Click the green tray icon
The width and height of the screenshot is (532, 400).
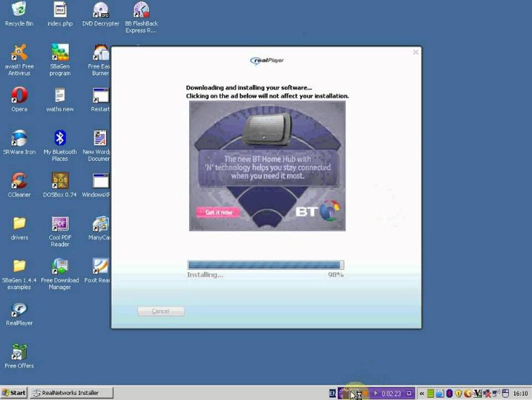[430, 394]
